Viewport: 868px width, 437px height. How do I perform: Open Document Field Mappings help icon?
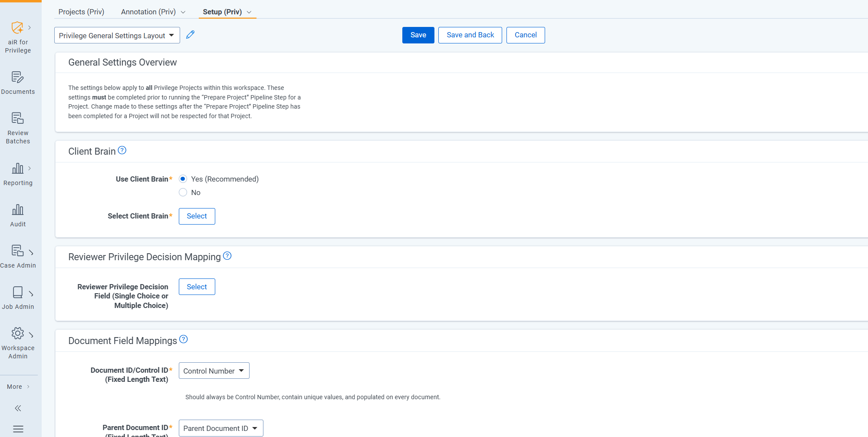click(x=183, y=339)
